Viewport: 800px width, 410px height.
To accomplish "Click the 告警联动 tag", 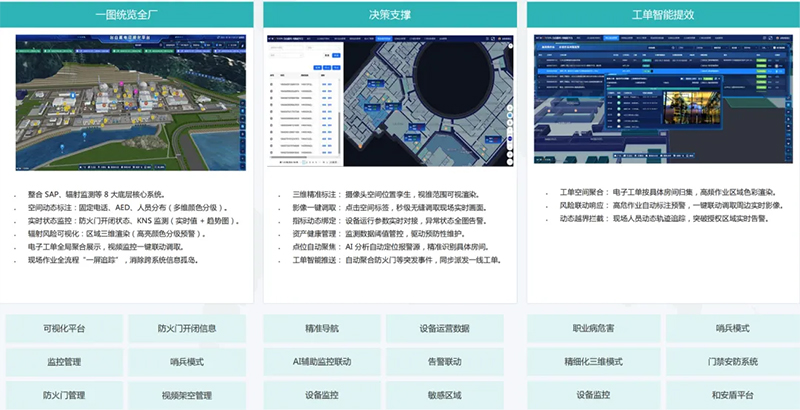I will [x=444, y=362].
